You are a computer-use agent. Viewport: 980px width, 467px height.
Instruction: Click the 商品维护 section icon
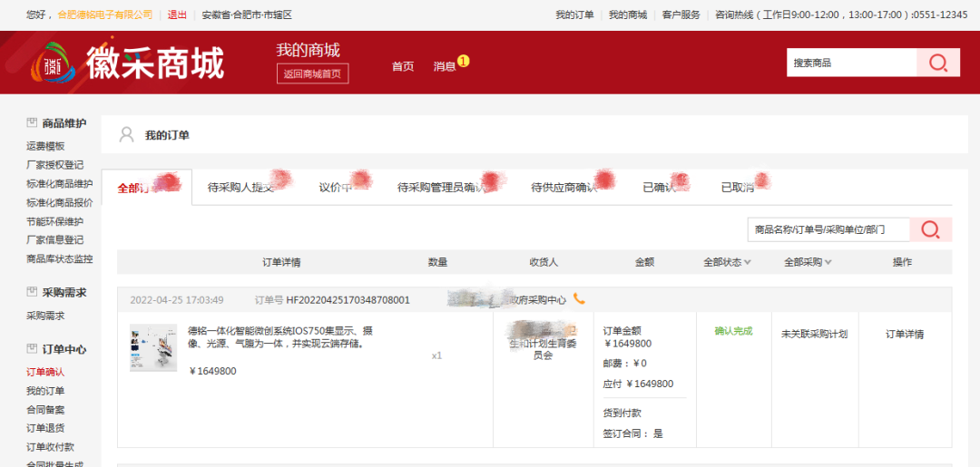pyautogui.click(x=32, y=123)
